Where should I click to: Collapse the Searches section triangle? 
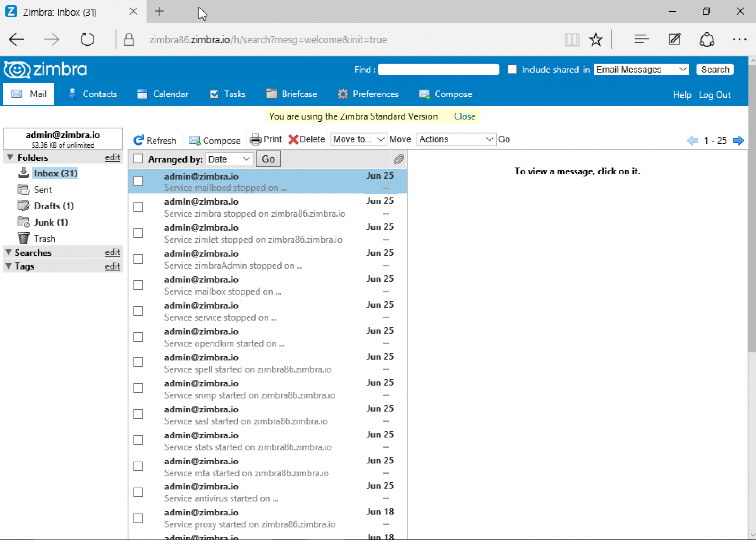click(9, 253)
